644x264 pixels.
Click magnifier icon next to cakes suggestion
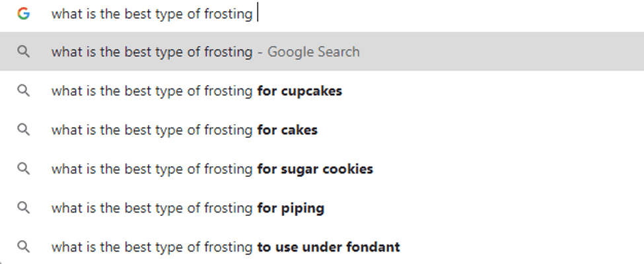[x=24, y=130]
